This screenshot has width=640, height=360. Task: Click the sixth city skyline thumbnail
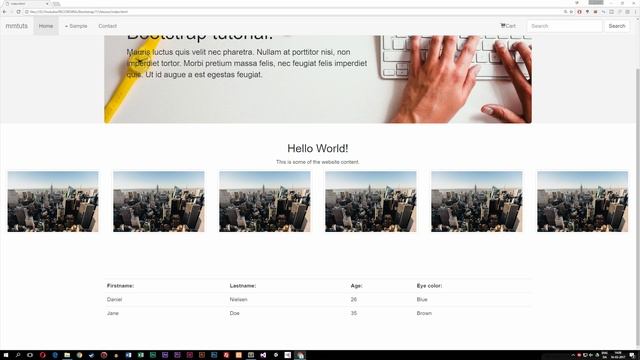pos(582,202)
